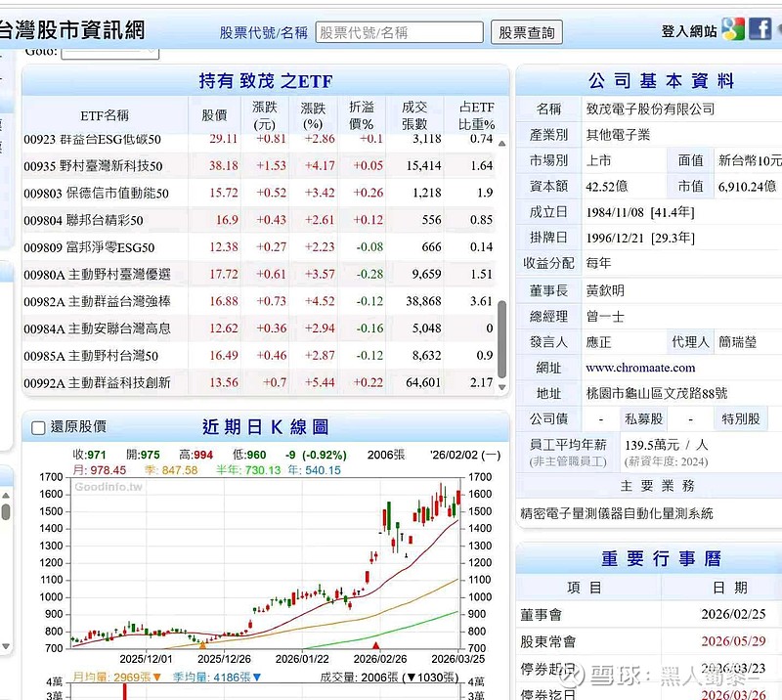Click the 近期日K線圖 panel title
782x700 pixels.
265,427
